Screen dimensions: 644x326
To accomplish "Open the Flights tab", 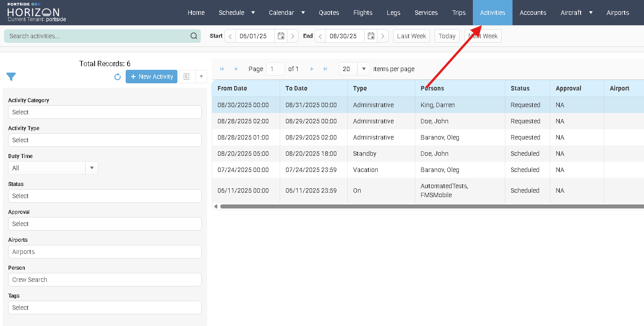I will (363, 13).
